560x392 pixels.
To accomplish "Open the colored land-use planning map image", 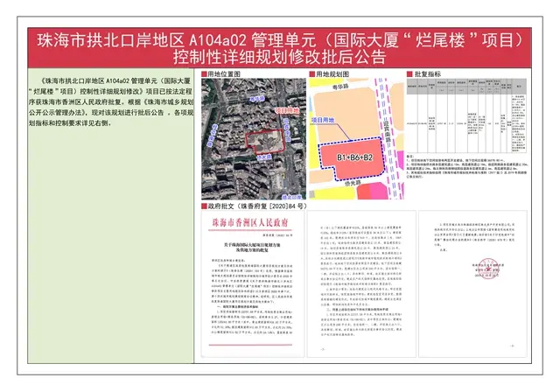I will [x=356, y=139].
